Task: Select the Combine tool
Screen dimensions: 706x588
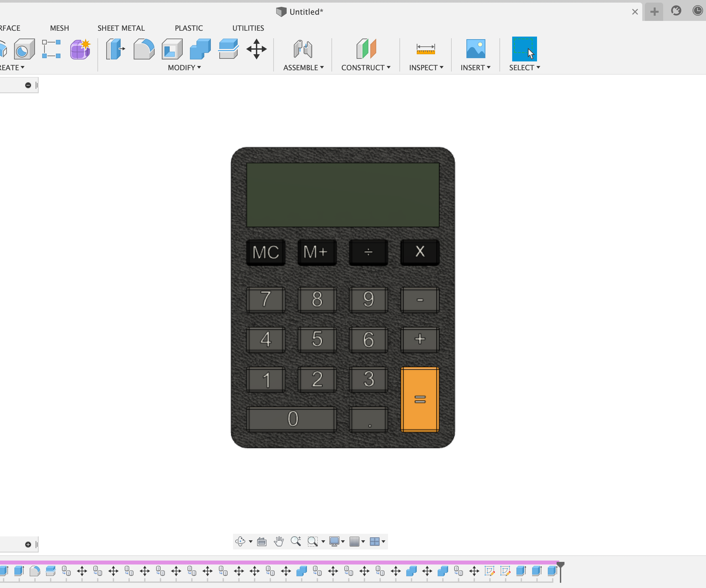Action: [x=200, y=49]
